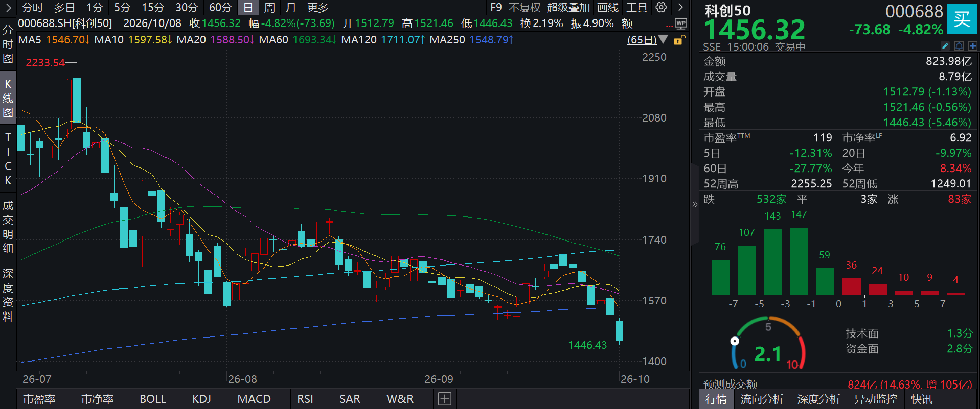This screenshot has width=980, height=409.
Task: Select the 60分 period
Action: tap(220, 7)
